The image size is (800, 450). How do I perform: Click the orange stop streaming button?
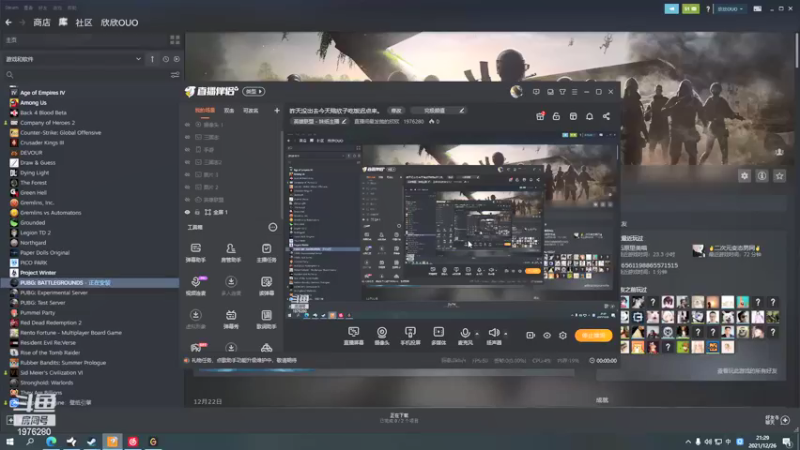point(593,335)
